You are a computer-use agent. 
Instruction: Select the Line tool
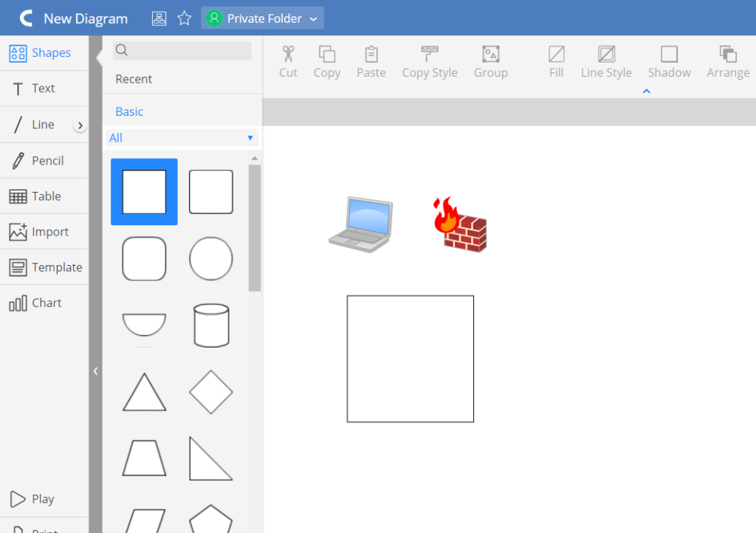(36, 124)
